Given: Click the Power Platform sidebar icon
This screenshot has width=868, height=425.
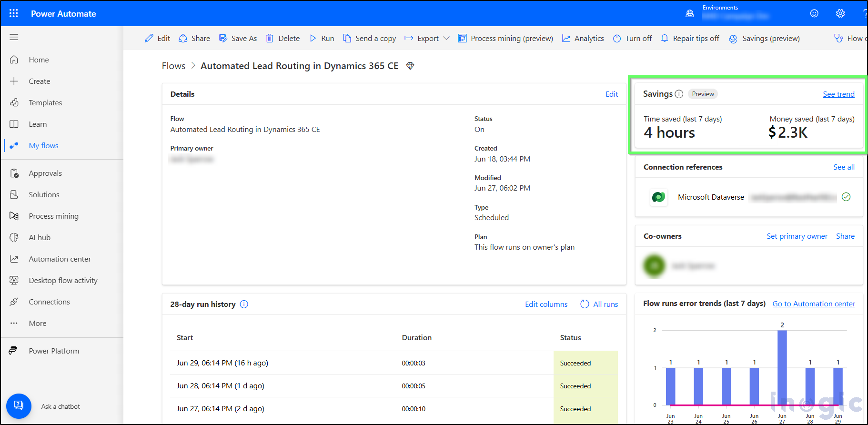Looking at the screenshot, I should pyautogui.click(x=13, y=351).
